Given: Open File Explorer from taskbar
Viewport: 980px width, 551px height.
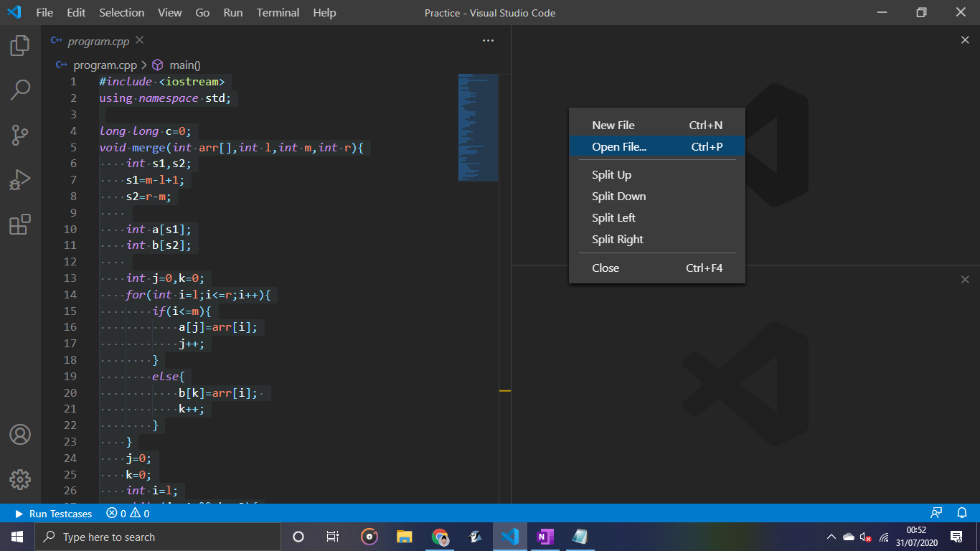Looking at the screenshot, I should point(405,537).
